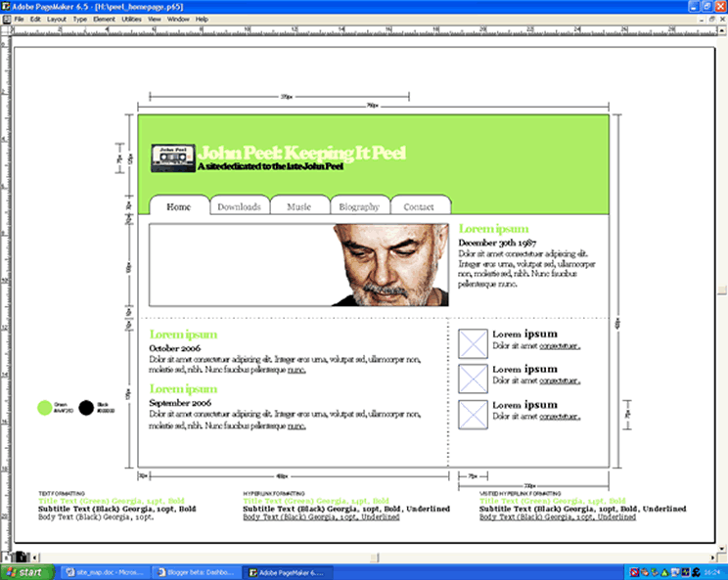Select the 'John Peel: Keeping It Peel' headline

coord(301,153)
